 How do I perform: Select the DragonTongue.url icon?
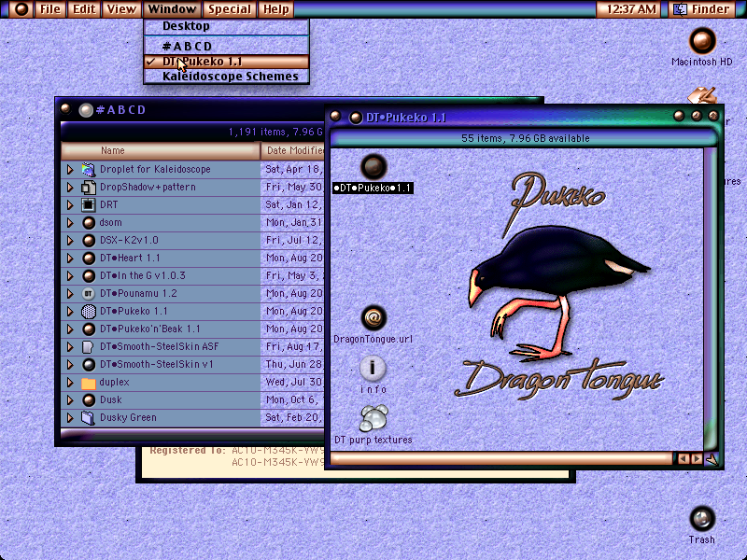click(x=373, y=318)
